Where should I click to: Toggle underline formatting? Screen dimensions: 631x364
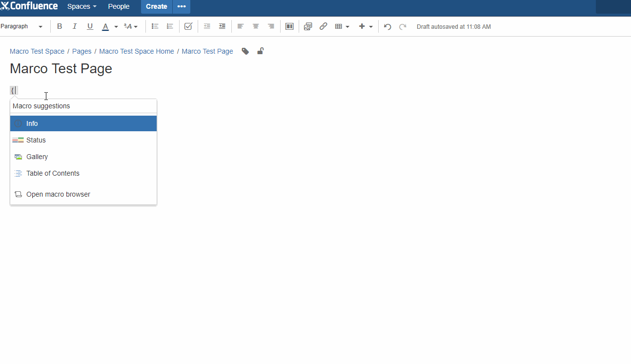tap(90, 26)
